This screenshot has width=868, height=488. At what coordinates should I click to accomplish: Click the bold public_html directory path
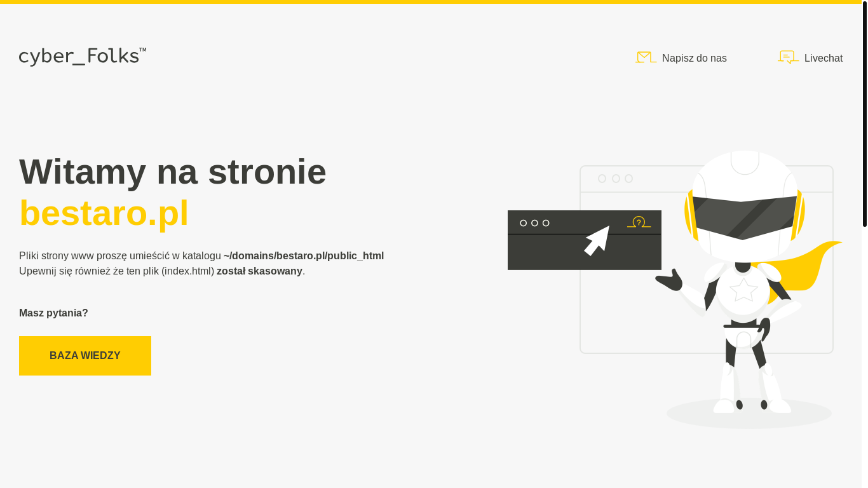pos(303,256)
